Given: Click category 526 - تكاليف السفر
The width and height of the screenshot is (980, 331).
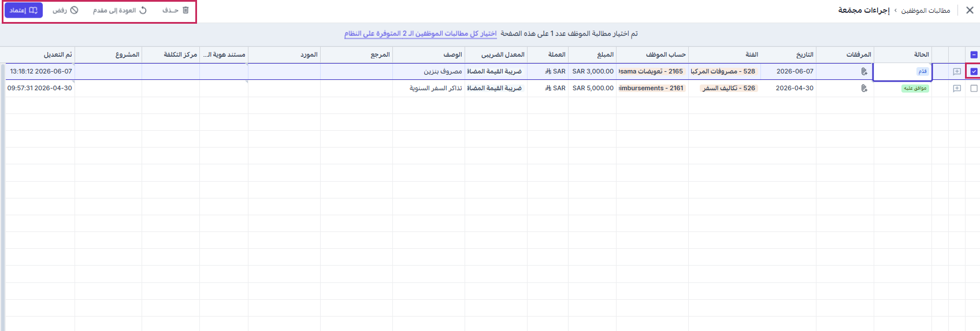Looking at the screenshot, I should 729,89.
